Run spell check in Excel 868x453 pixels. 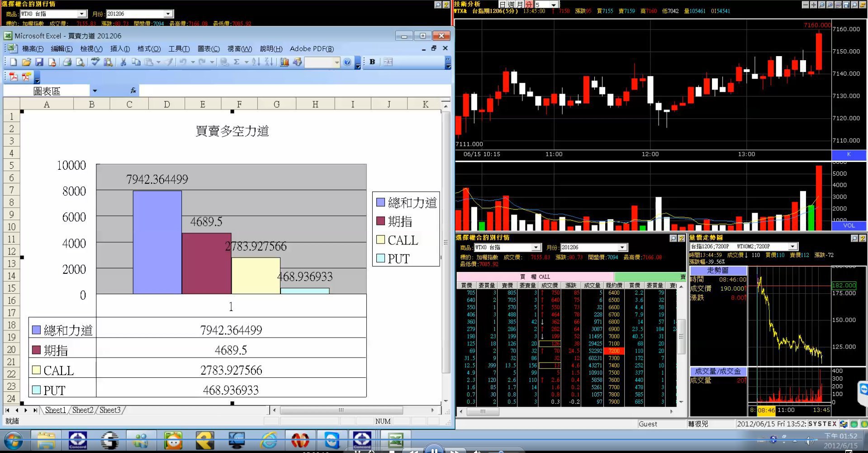click(x=95, y=62)
